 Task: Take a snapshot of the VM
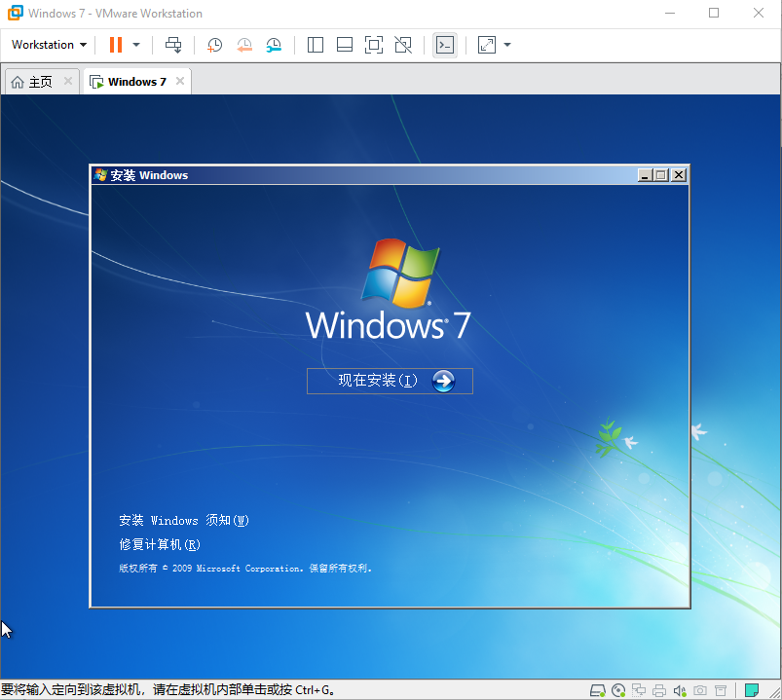click(x=214, y=45)
